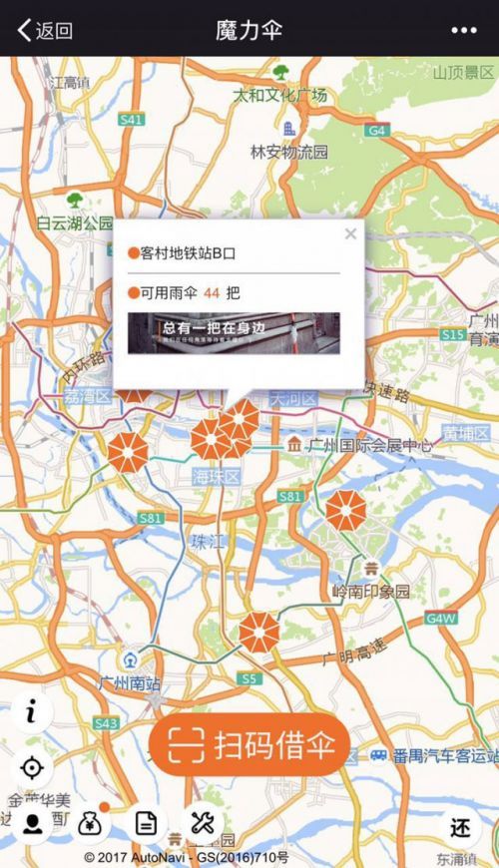
Task: Open the money bag wallet icon
Action: click(90, 824)
